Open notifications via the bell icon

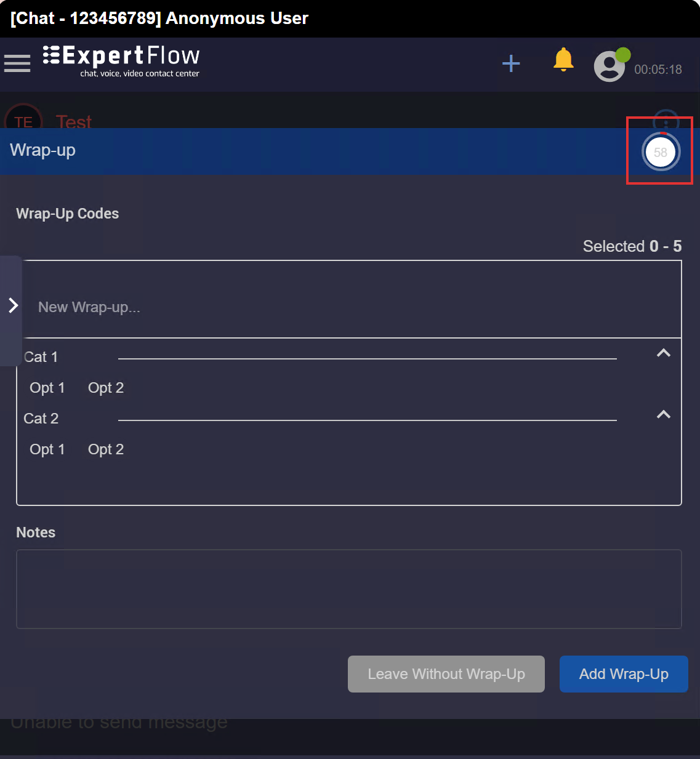[x=563, y=60]
